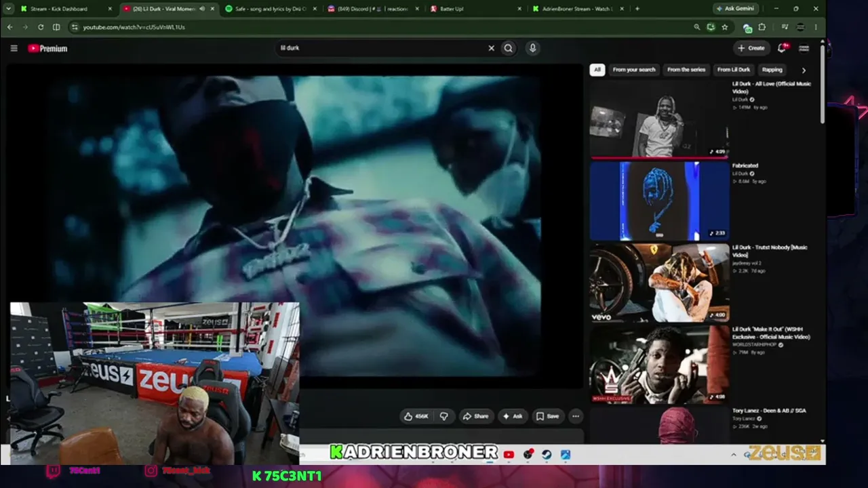Select the 'All' filter chip
The image size is (868, 488).
pos(597,69)
